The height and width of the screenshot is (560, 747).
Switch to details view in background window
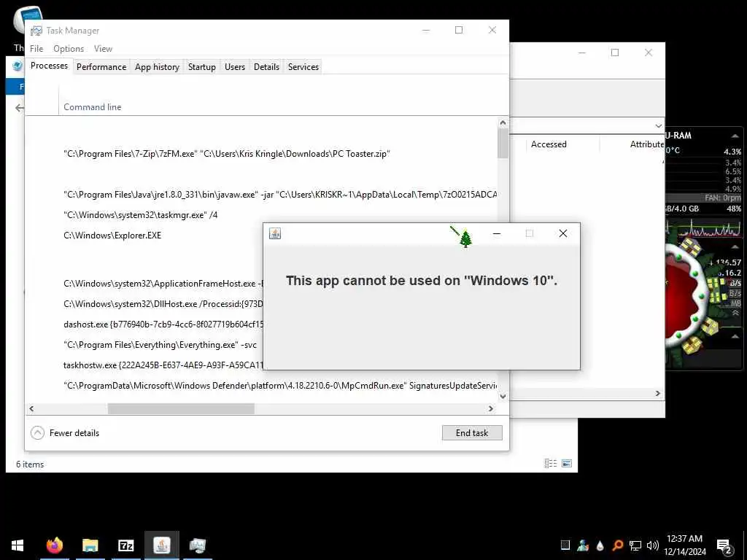(550, 463)
